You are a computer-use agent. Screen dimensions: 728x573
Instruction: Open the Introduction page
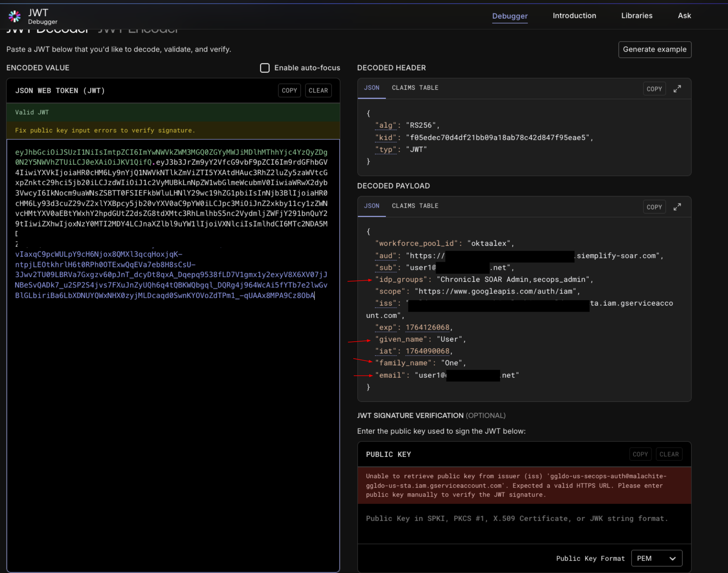574,16
